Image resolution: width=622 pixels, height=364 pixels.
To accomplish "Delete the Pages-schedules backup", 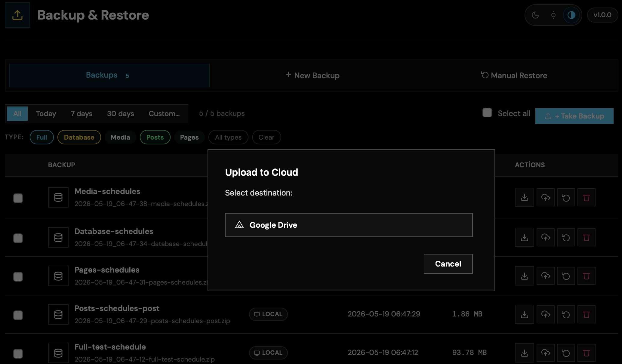I will pos(587,276).
